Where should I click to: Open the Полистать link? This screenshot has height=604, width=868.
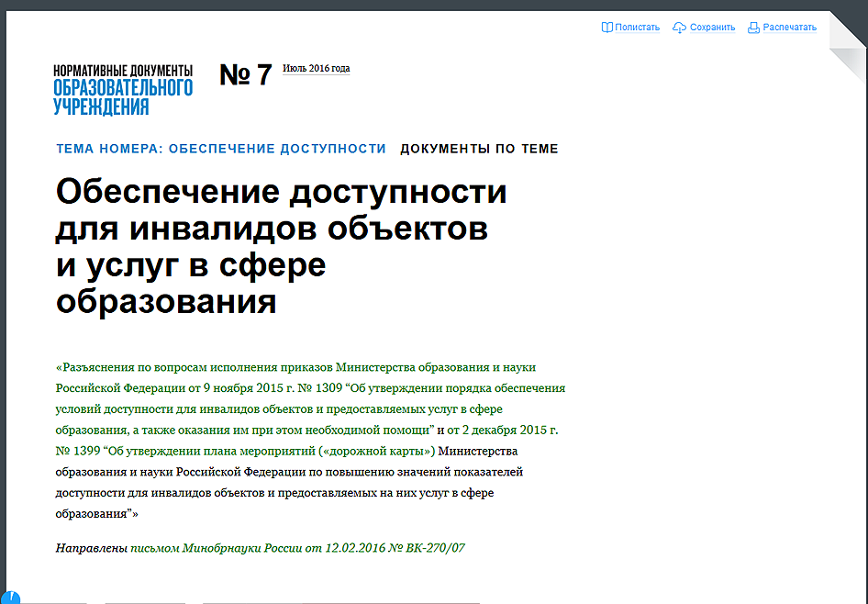[637, 28]
